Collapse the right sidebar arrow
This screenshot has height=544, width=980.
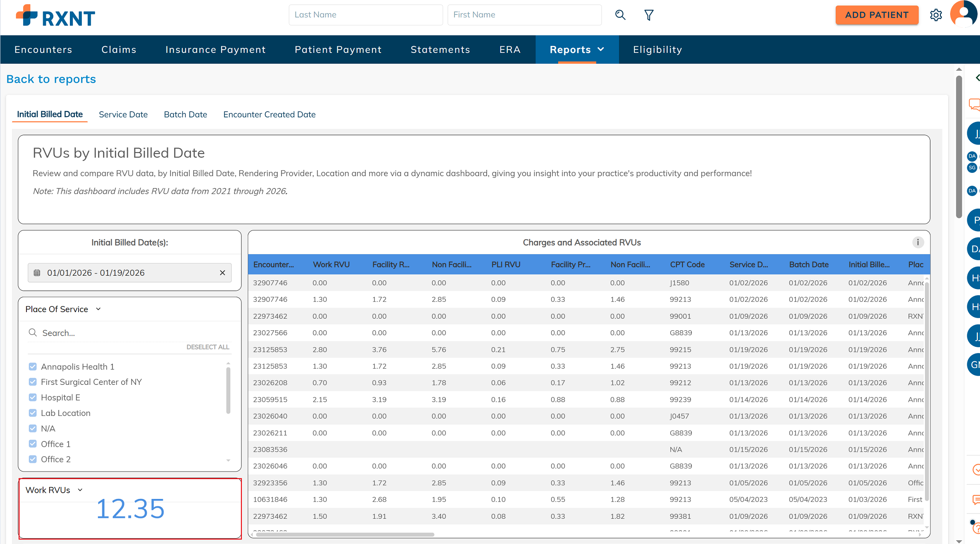977,78
